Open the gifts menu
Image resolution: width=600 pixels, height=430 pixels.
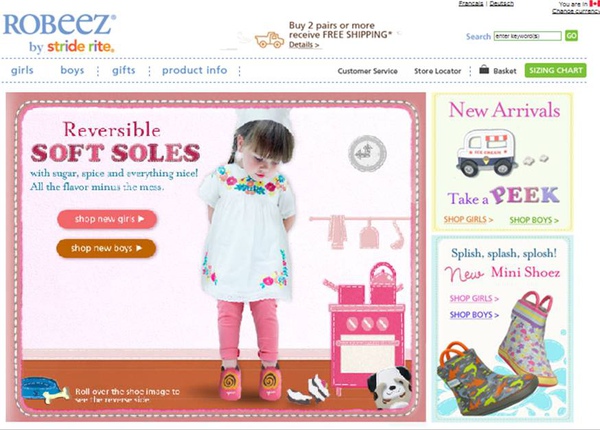click(x=124, y=70)
